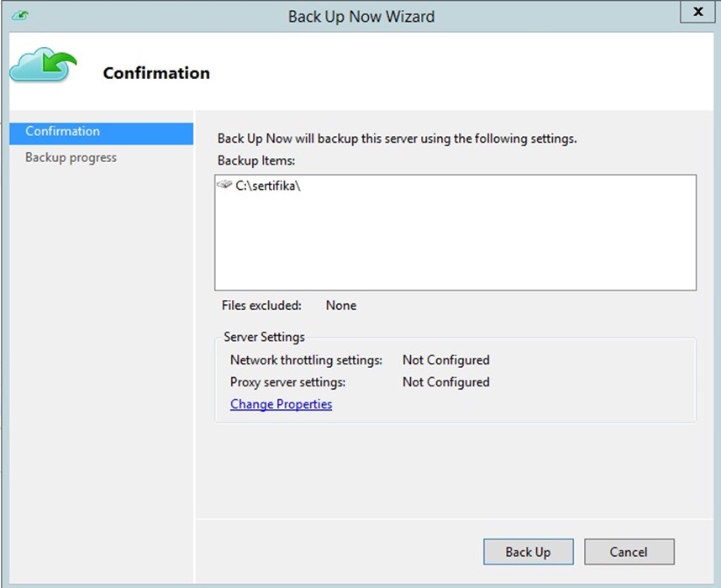Select the Backup progress step
Image resolution: width=721 pixels, height=588 pixels.
71,158
